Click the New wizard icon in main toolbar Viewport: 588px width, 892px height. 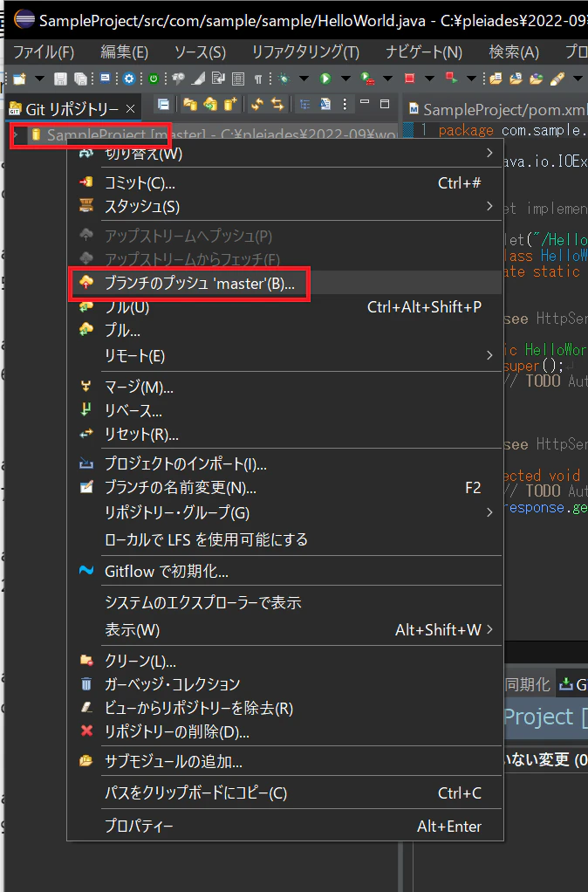(19, 79)
